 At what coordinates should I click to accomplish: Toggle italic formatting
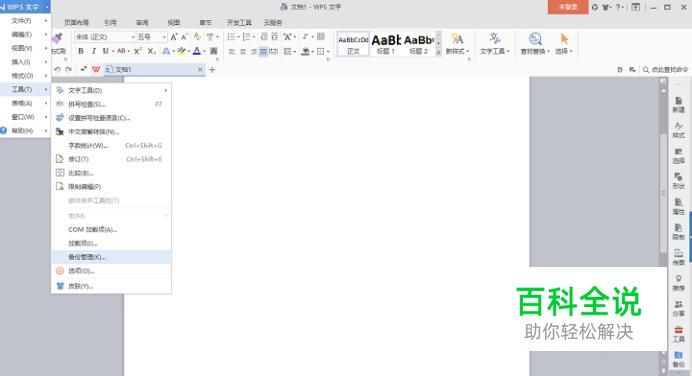[94, 51]
